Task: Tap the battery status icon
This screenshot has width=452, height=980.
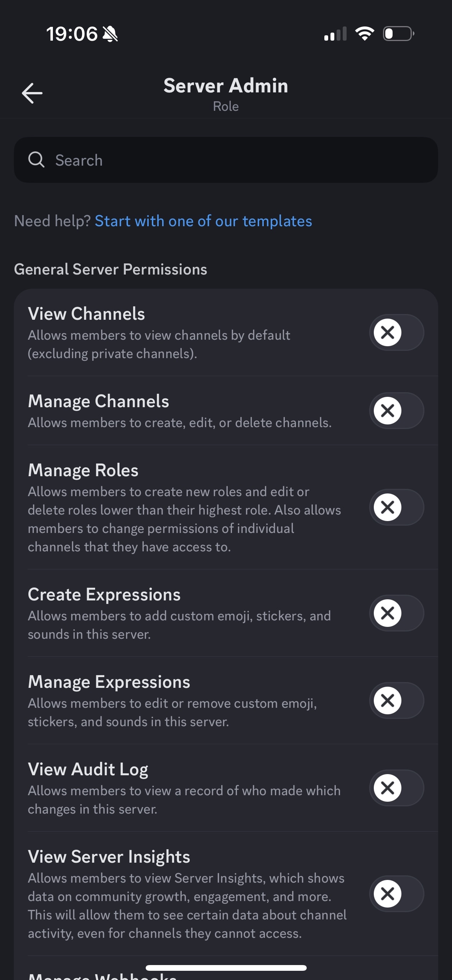Action: (x=398, y=34)
